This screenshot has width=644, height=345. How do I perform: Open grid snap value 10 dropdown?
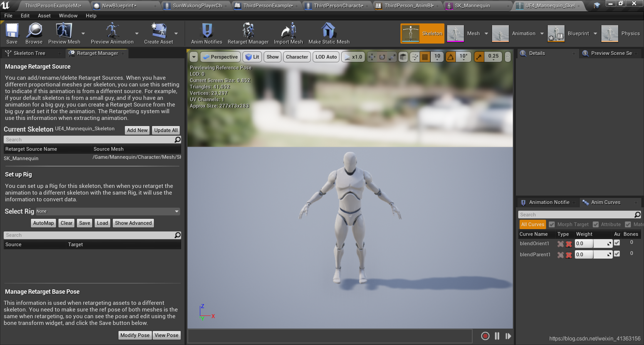pos(437,57)
